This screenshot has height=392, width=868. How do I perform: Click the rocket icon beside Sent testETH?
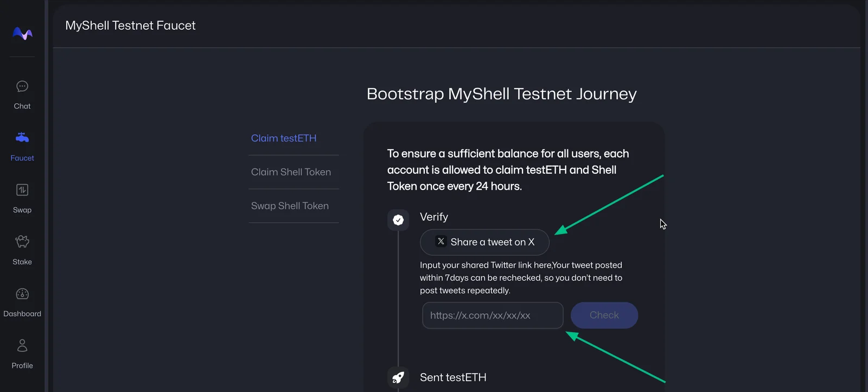coord(398,377)
